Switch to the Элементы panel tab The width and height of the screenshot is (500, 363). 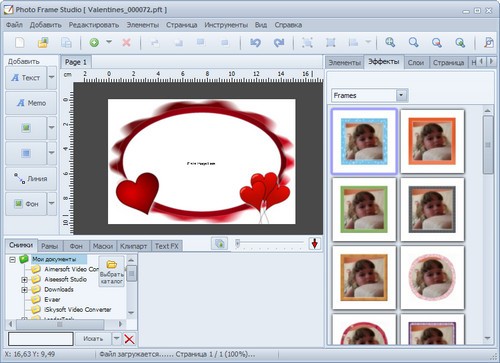click(344, 63)
